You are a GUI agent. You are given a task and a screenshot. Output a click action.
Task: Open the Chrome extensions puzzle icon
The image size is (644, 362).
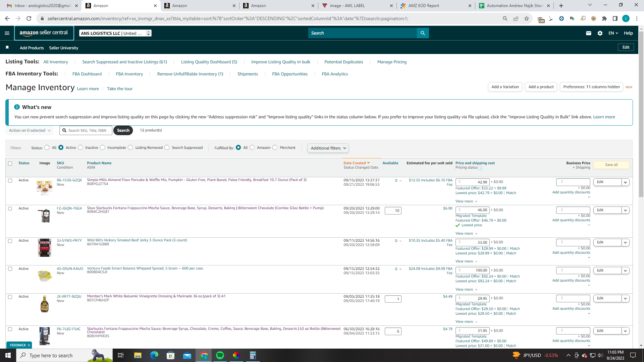[604, 18]
